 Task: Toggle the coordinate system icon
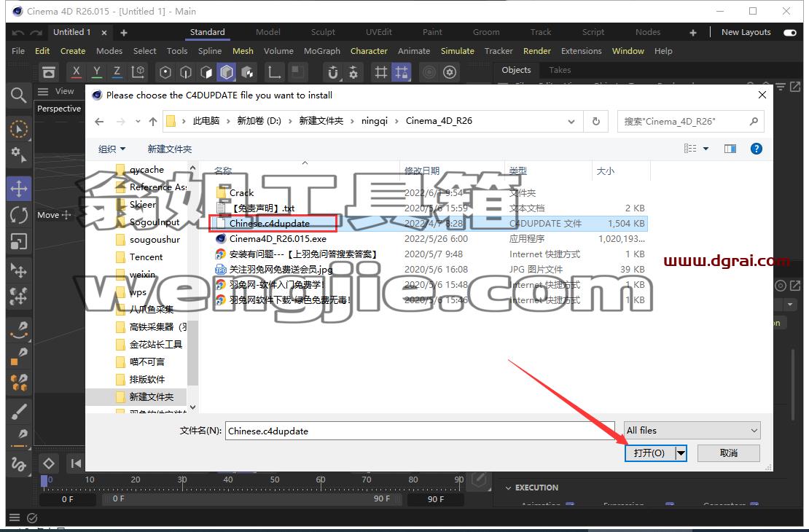(x=138, y=71)
